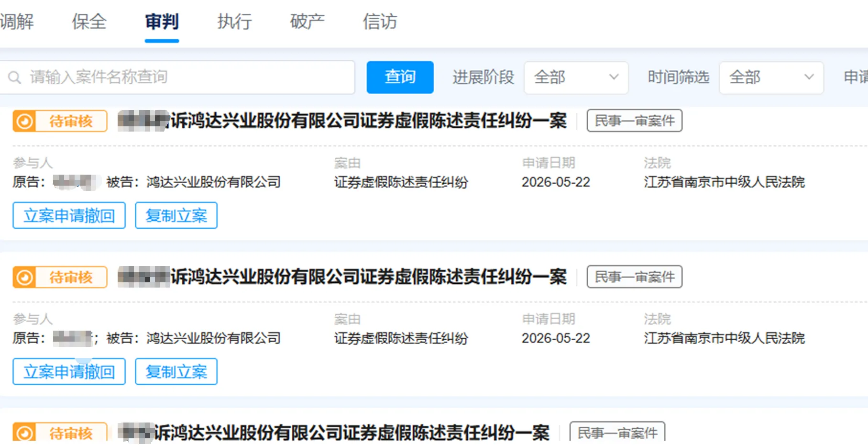Click second case's 证券虚假陈述责任纠纷 cause text

[x=401, y=338]
